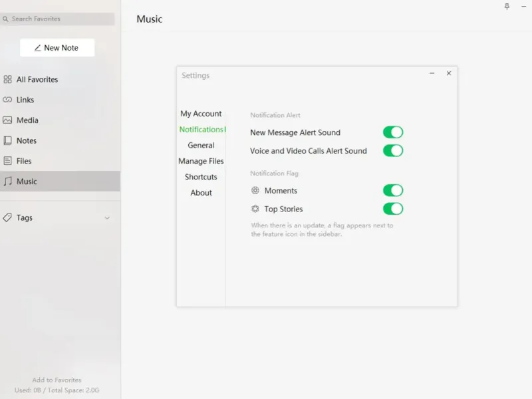Screen dimensions: 532x399
Task: Click the Notification Alert section heading
Action: pyautogui.click(x=275, y=115)
